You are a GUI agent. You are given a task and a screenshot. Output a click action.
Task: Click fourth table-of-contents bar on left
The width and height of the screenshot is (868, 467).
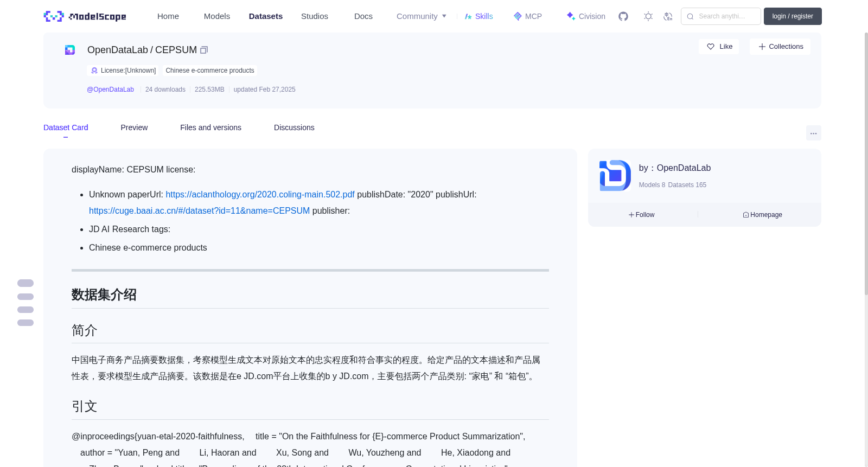tap(25, 323)
